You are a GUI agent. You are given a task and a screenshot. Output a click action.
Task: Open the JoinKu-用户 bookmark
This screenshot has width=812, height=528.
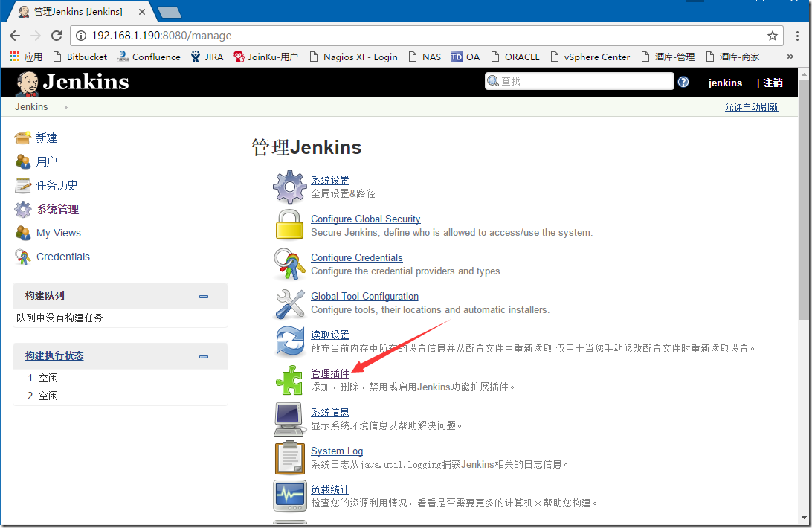tap(265, 57)
